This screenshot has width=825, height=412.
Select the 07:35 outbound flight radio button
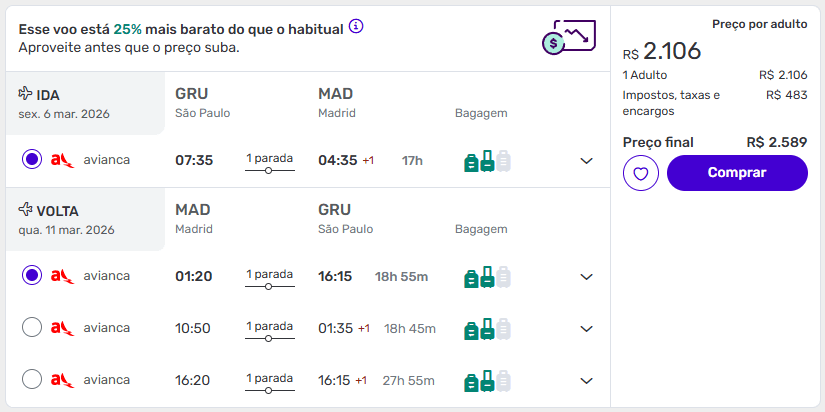31,160
